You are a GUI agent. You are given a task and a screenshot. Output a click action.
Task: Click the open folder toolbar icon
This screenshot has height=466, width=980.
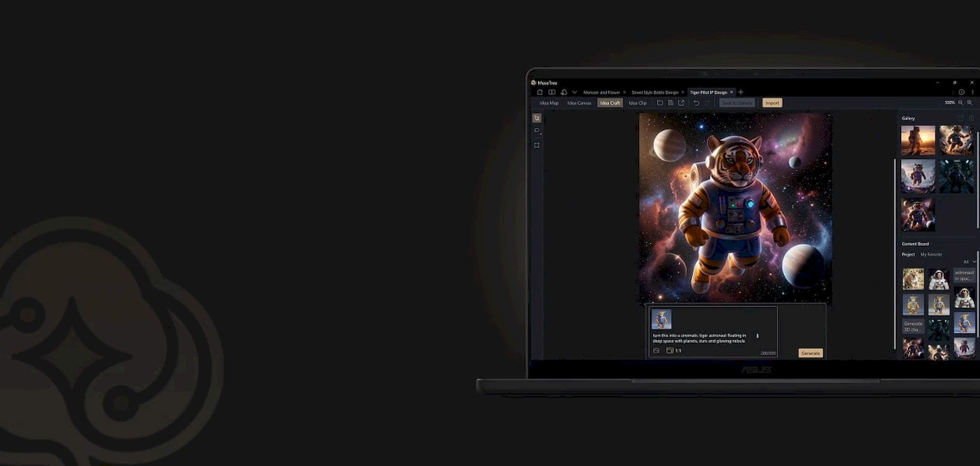click(660, 103)
